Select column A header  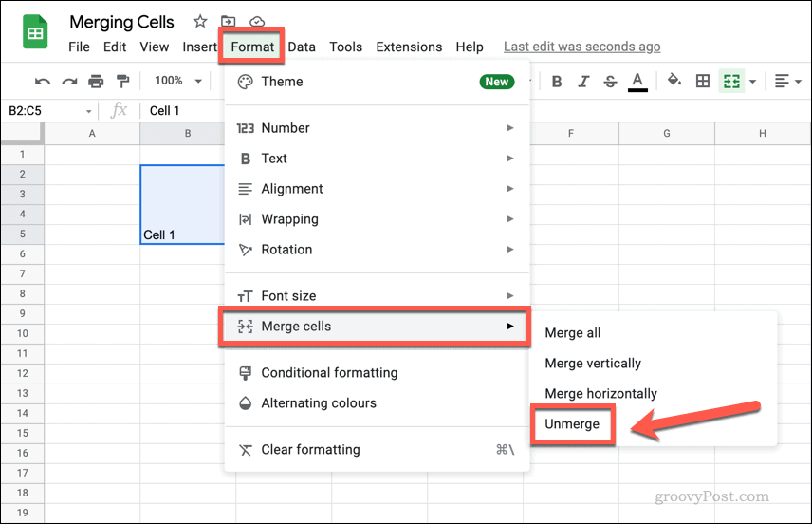(x=92, y=134)
